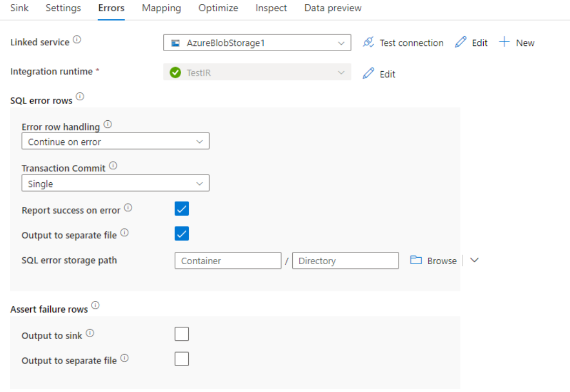This screenshot has width=570, height=392.
Task: Expand the chevron next to Browse
Action: [474, 260]
